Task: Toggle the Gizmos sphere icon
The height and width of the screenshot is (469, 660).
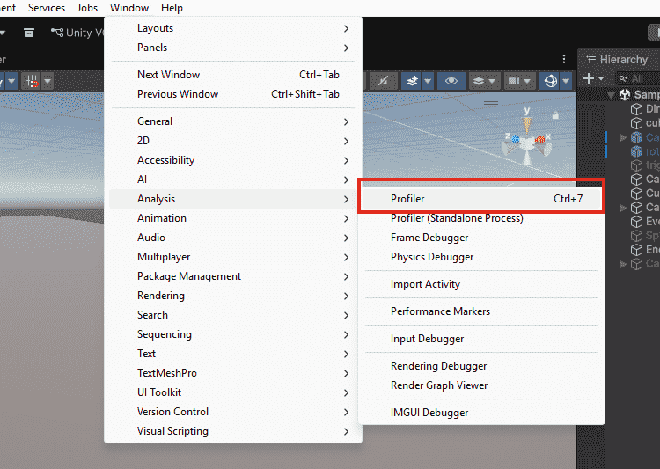Action: [x=551, y=80]
